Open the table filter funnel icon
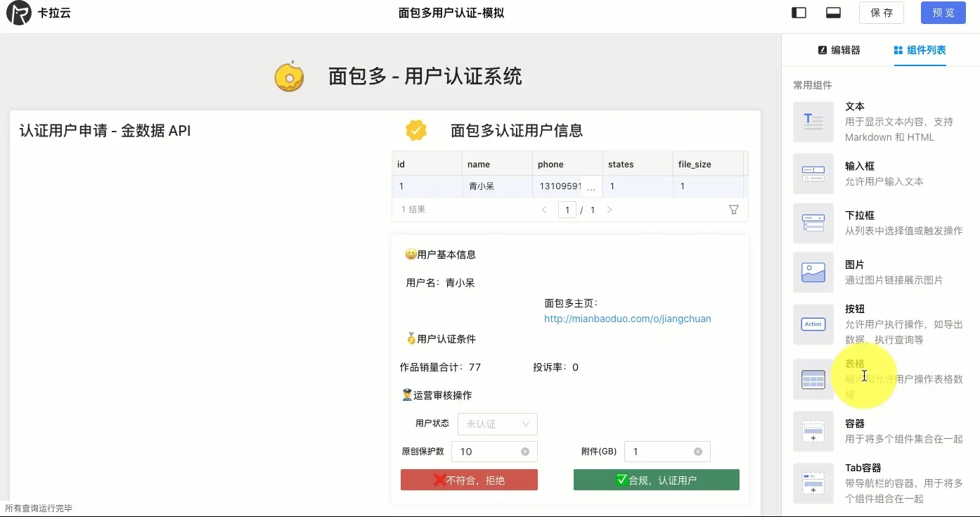 733,209
